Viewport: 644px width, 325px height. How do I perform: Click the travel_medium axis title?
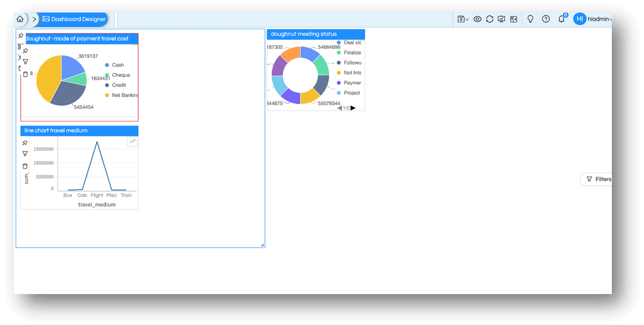[97, 205]
